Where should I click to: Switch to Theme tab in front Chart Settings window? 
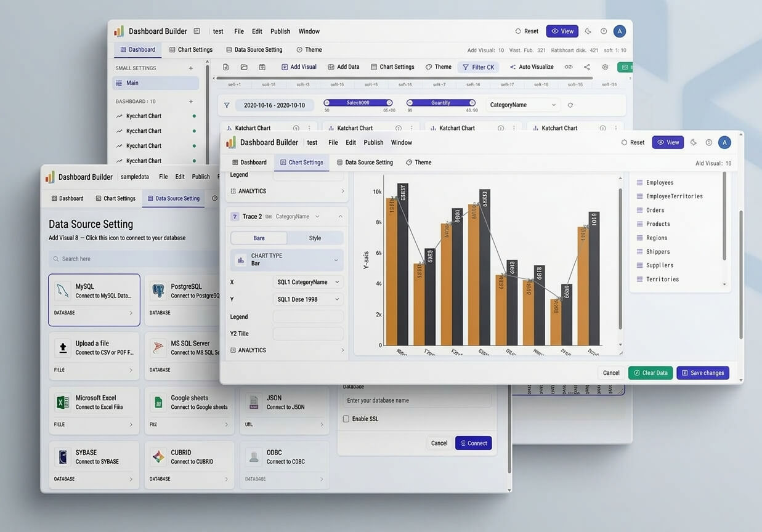pyautogui.click(x=418, y=163)
